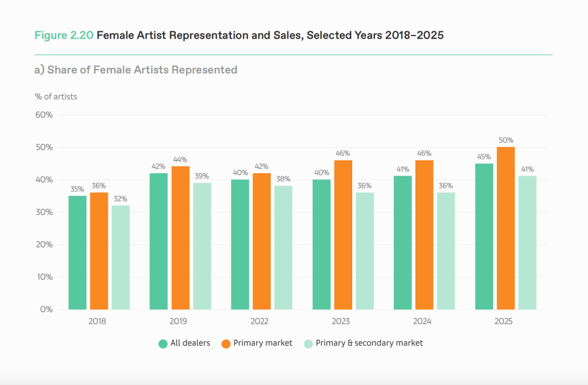
Task: Click the 2022 light green 38% bar
Action: click(x=283, y=248)
